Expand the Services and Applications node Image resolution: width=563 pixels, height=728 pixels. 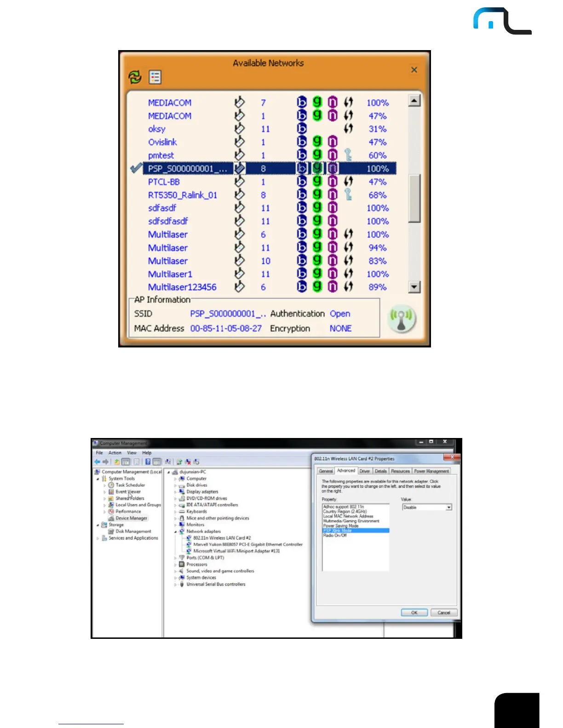click(x=98, y=538)
